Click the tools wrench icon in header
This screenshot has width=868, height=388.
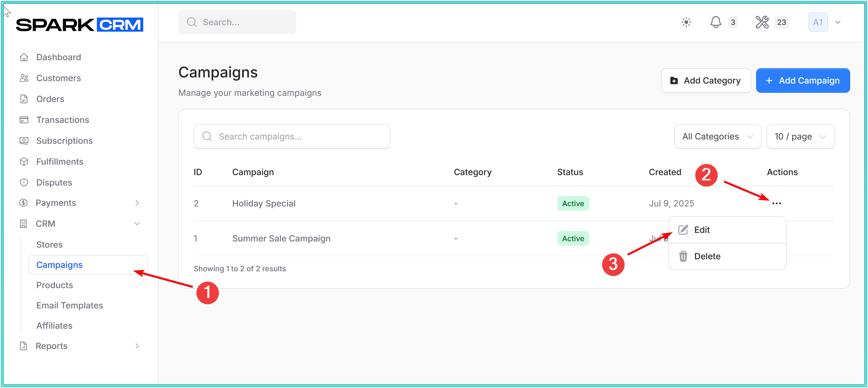(x=762, y=22)
